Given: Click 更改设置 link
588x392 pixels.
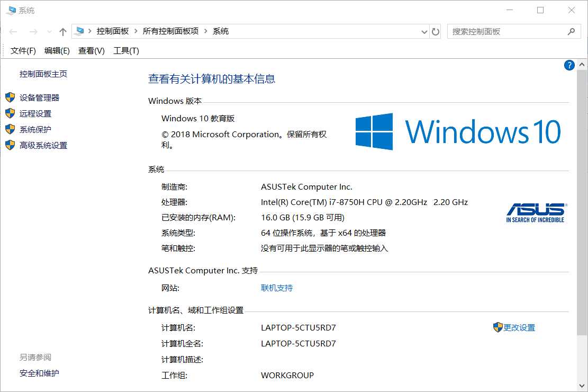Looking at the screenshot, I should click(x=519, y=328).
